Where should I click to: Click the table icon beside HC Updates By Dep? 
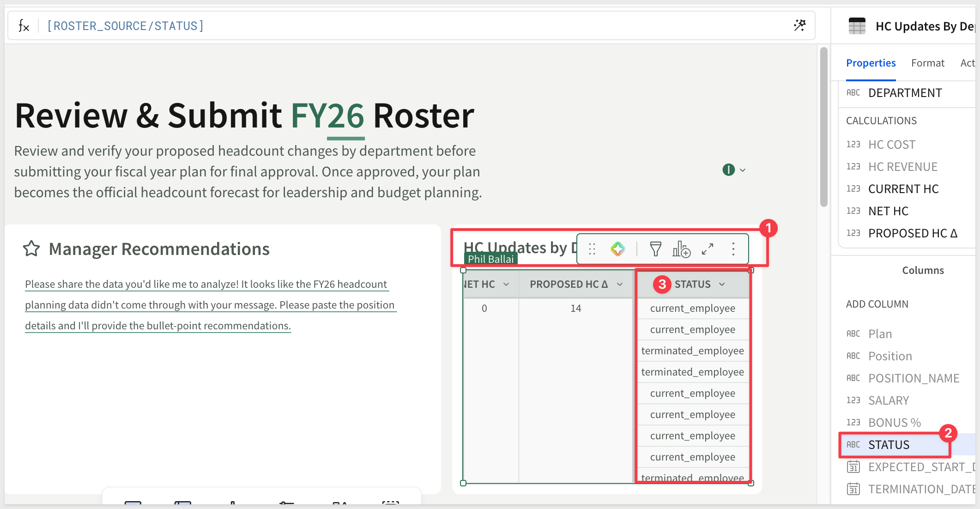point(857,26)
